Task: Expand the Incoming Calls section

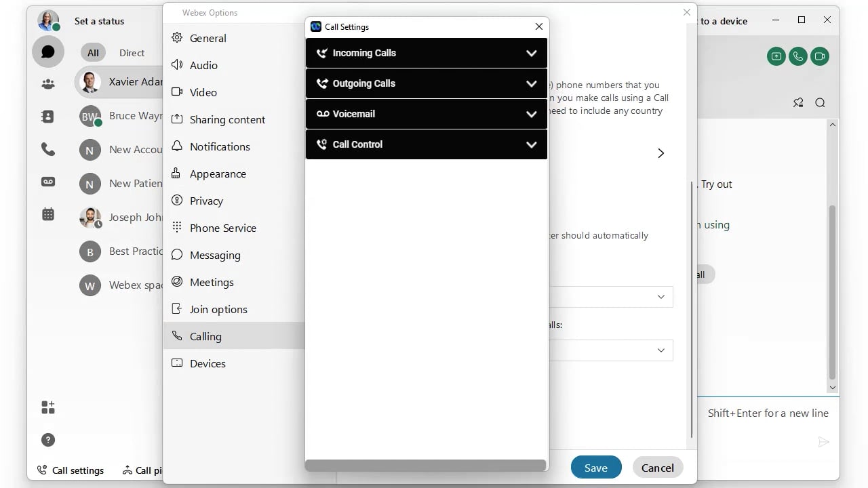Action: click(426, 53)
